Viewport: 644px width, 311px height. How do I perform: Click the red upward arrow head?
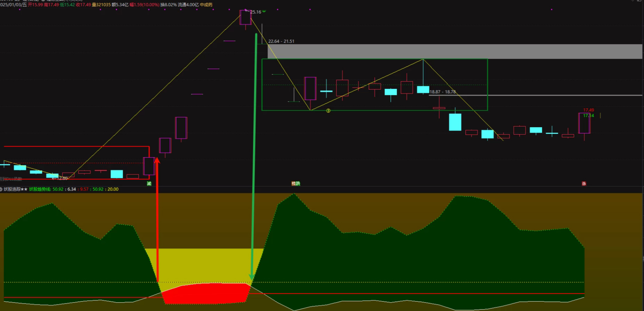pyautogui.click(x=157, y=161)
